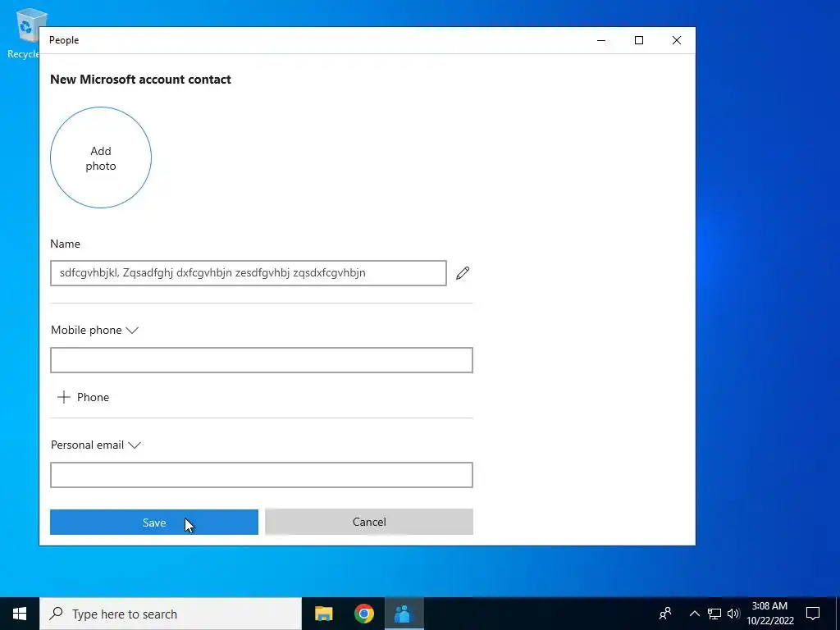The width and height of the screenshot is (840, 630).
Task: Open File Explorer from the taskbar
Action: click(x=323, y=614)
